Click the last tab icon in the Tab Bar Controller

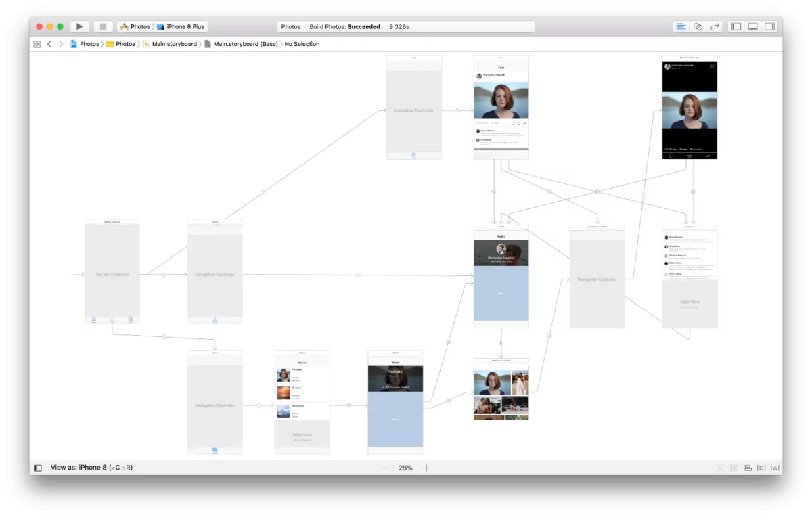131,319
